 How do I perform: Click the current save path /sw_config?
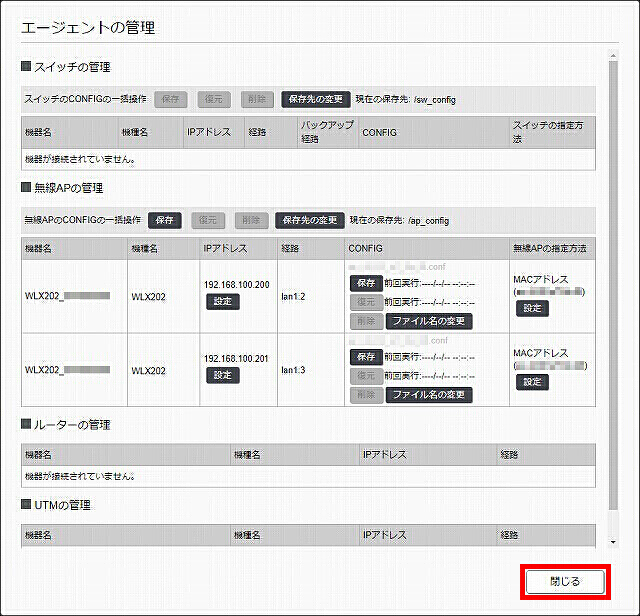pyautogui.click(x=435, y=100)
